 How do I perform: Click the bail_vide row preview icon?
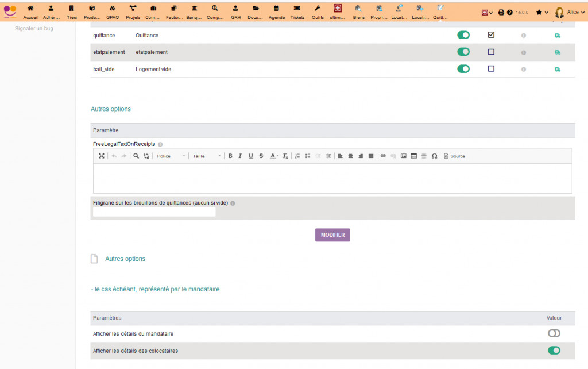(558, 70)
